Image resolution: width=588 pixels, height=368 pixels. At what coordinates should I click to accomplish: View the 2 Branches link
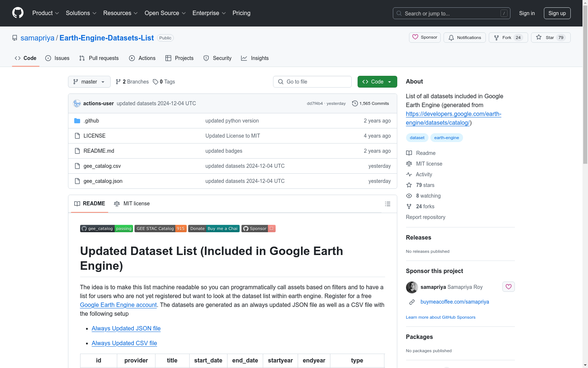pyautogui.click(x=132, y=82)
